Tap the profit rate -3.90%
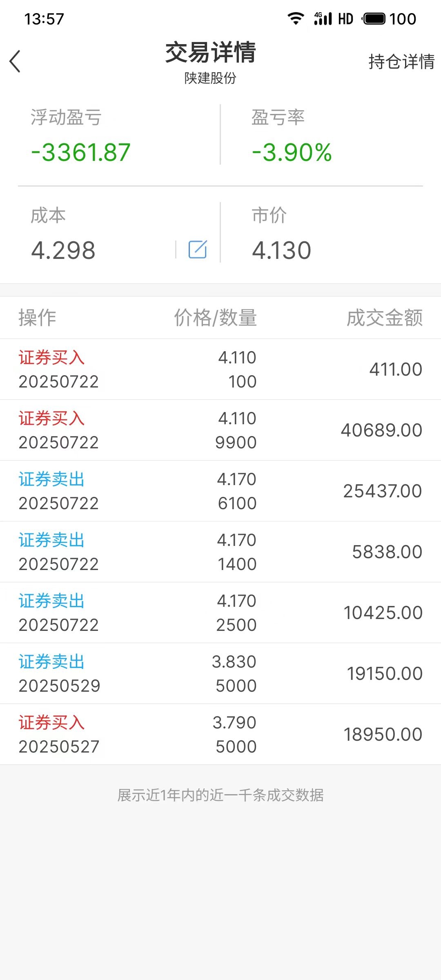 tap(292, 152)
